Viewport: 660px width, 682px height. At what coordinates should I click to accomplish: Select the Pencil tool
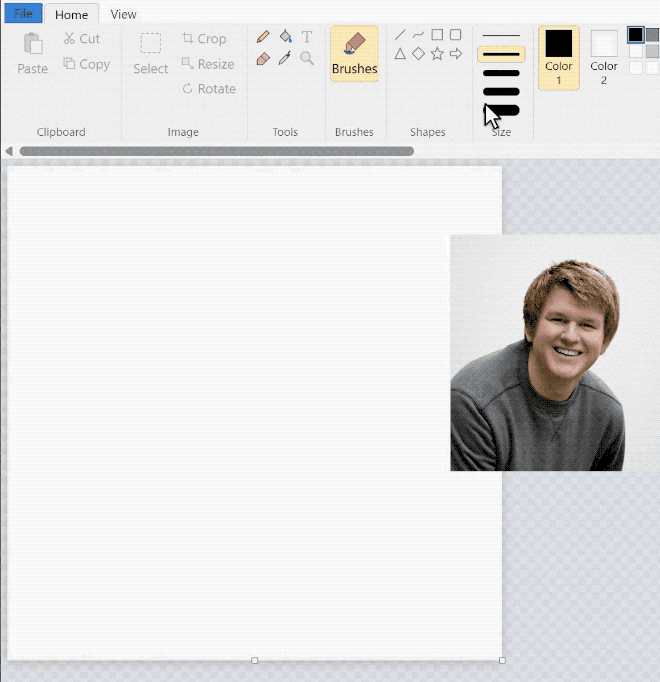tap(263, 37)
